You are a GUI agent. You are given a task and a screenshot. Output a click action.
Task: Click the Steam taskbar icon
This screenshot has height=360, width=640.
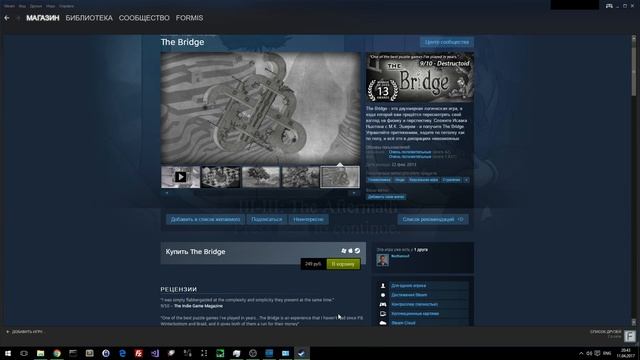click(x=302, y=353)
